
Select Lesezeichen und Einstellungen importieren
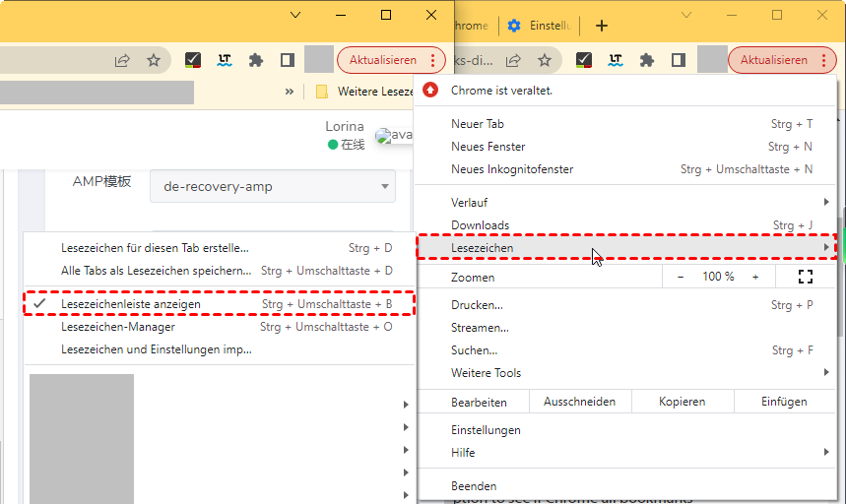click(219, 349)
